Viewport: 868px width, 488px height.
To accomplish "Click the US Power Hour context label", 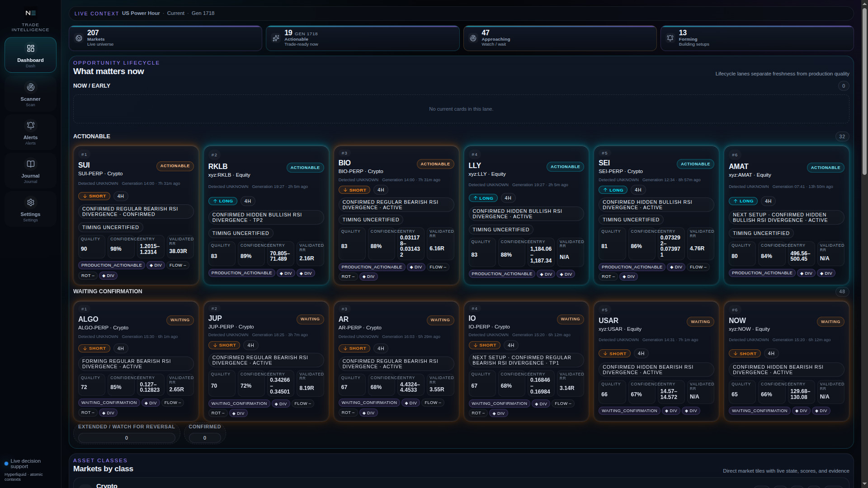I will pos(141,13).
